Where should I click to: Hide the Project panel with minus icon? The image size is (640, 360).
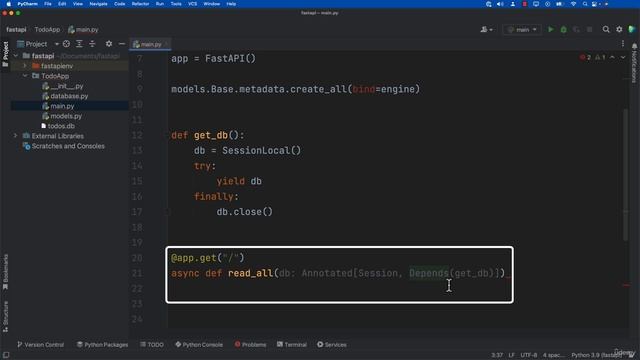122,44
